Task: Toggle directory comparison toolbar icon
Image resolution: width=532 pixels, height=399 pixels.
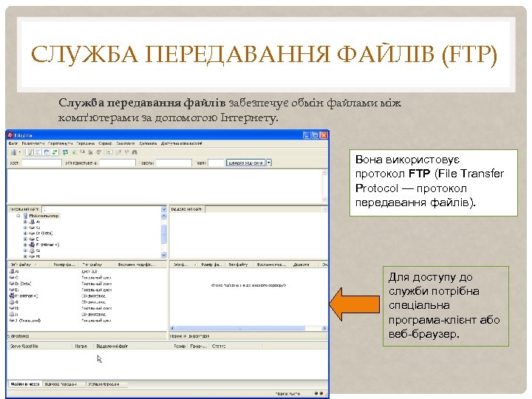Action: 118,152
